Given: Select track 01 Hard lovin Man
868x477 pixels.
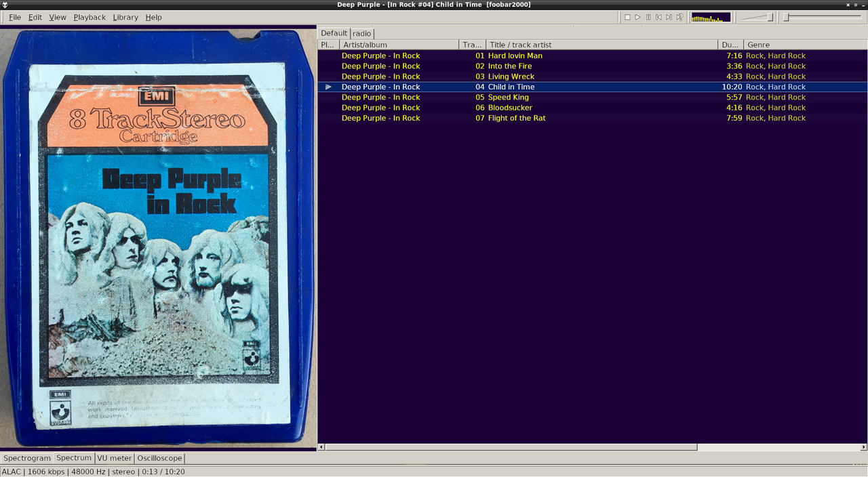Looking at the screenshot, I should coord(593,56).
